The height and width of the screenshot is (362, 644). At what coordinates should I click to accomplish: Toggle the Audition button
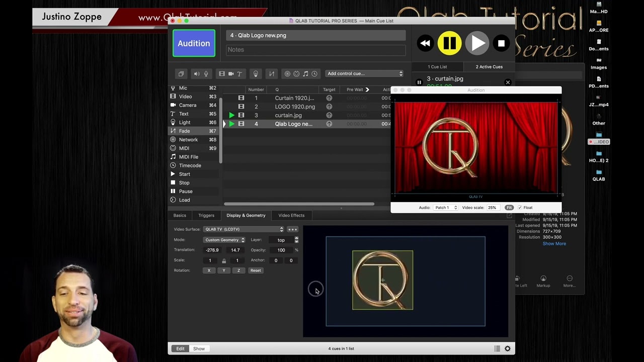coord(194,43)
